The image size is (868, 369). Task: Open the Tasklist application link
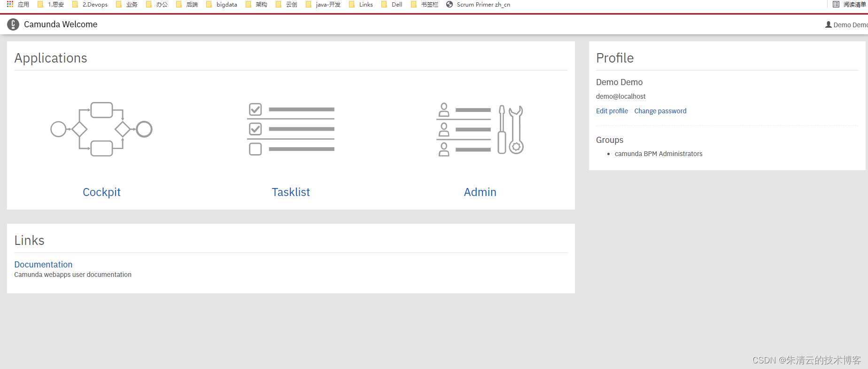(291, 192)
